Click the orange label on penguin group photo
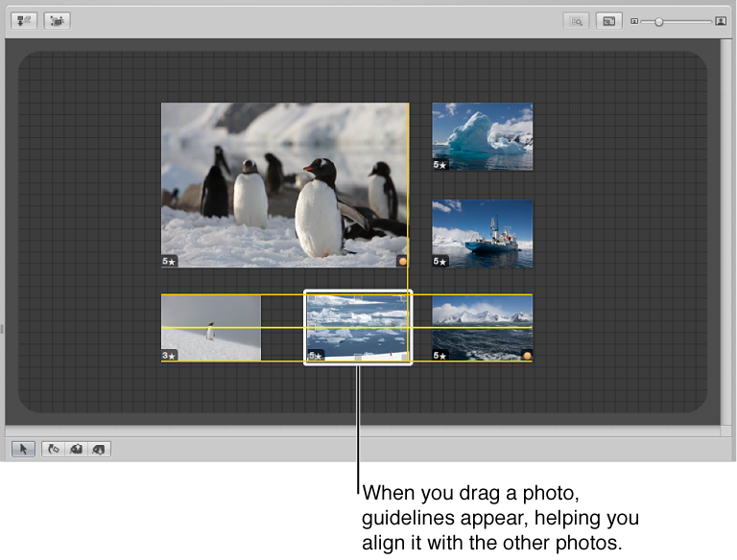The height and width of the screenshot is (560, 737). 402,261
